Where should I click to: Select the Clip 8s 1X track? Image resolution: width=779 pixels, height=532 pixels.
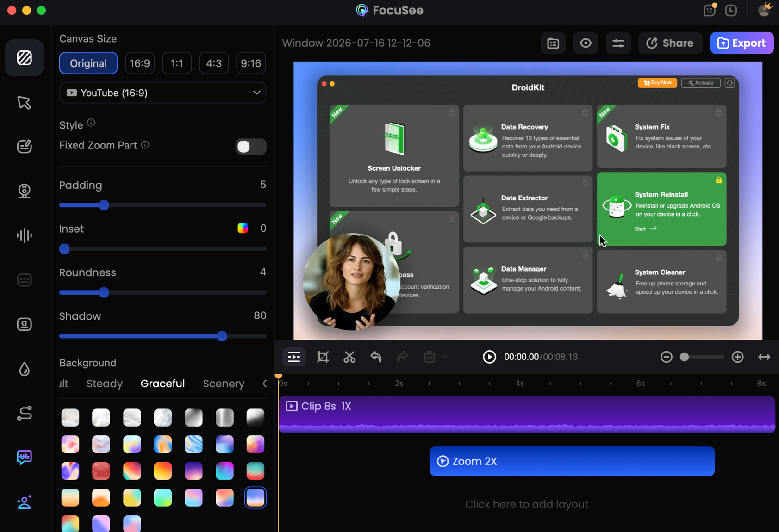point(527,414)
